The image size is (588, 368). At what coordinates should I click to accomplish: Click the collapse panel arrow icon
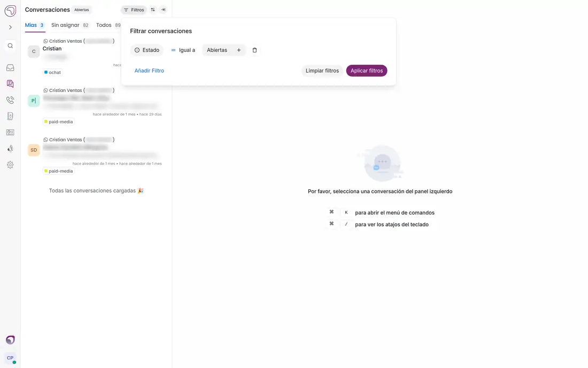(x=163, y=10)
